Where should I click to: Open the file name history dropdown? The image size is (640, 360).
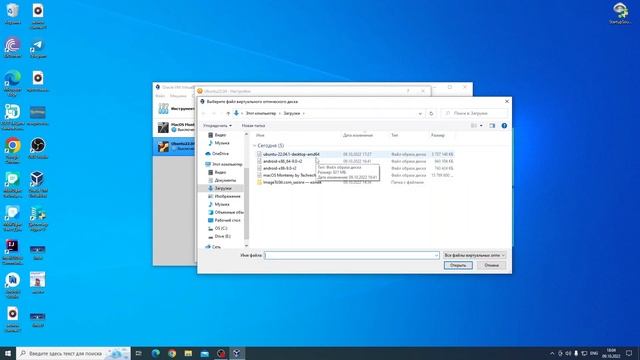coord(436,255)
